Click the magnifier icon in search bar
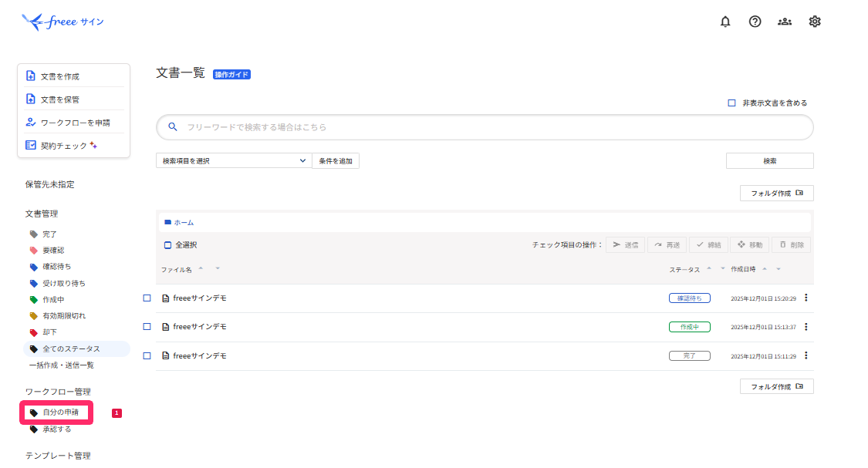Viewport: 868px width, 468px height. tap(173, 127)
